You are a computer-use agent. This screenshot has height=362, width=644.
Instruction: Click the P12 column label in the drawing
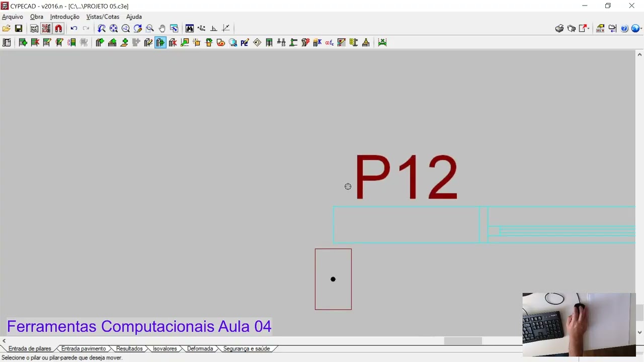click(x=406, y=177)
